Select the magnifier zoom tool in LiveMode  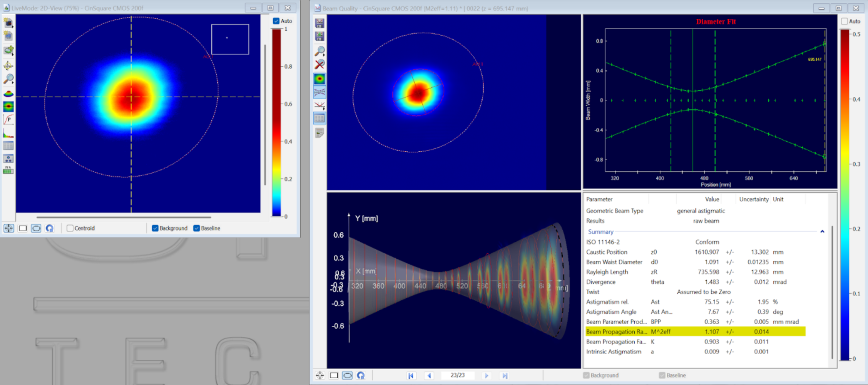coord(8,79)
